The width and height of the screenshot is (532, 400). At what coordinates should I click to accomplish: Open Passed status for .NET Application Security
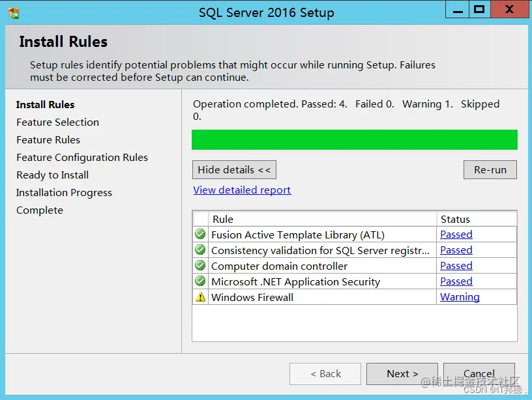pos(456,281)
